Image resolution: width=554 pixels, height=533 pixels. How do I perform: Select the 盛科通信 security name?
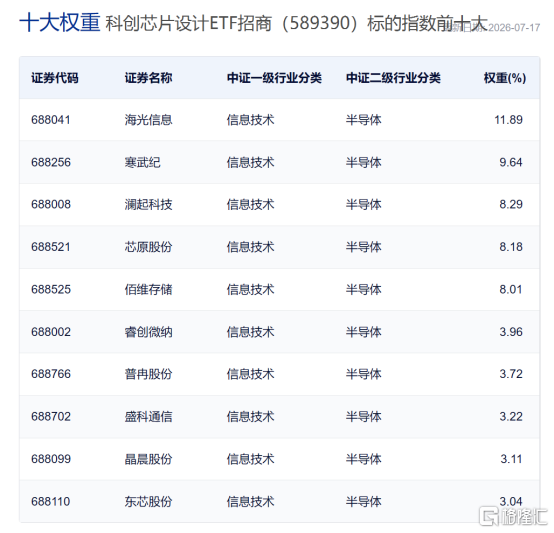(148, 416)
